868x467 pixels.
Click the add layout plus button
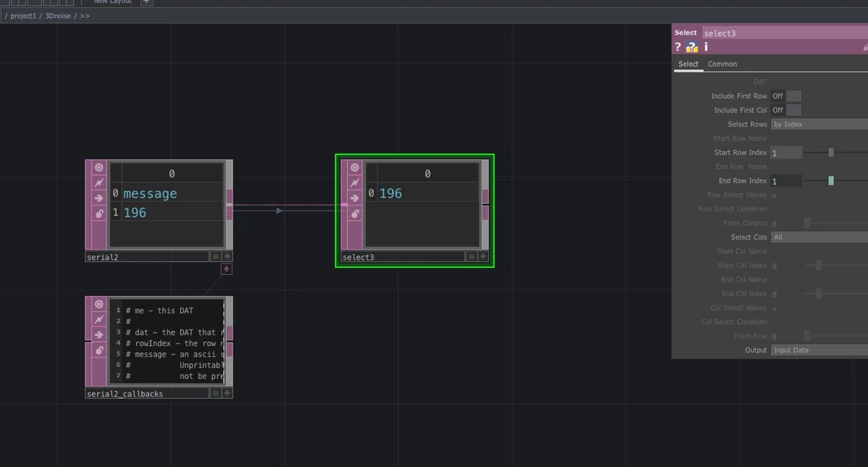pyautogui.click(x=146, y=2)
